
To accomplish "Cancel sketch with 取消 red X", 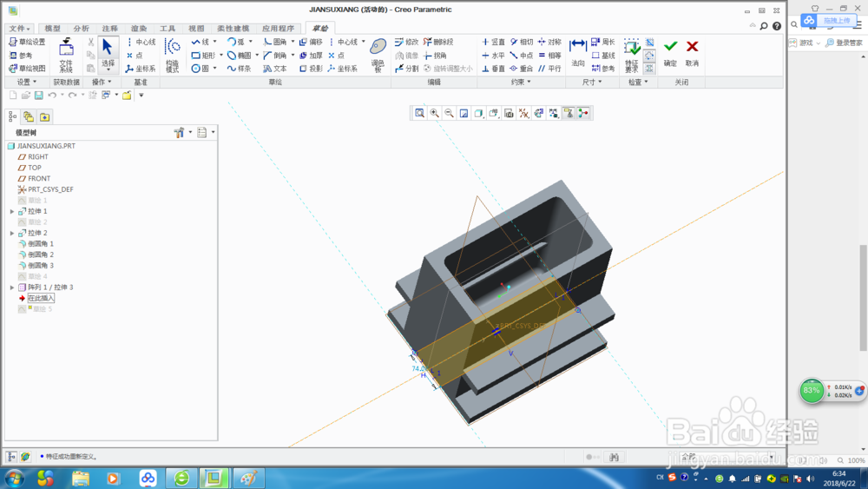I will (692, 53).
